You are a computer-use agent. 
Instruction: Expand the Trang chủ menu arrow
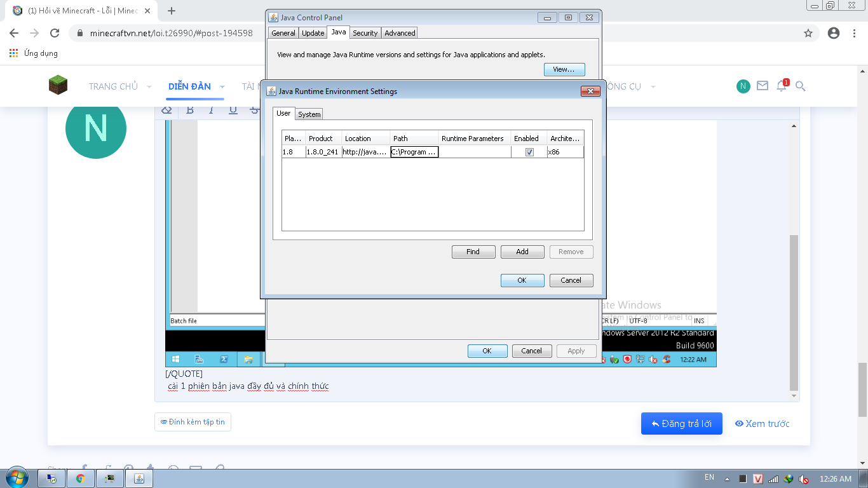pyautogui.click(x=149, y=86)
